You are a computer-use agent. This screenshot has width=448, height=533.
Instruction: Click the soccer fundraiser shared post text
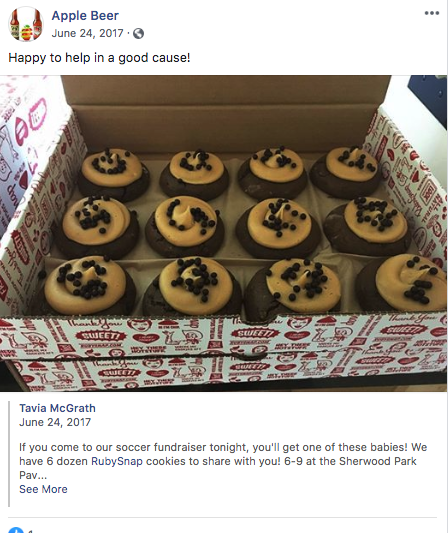pyautogui.click(x=223, y=461)
